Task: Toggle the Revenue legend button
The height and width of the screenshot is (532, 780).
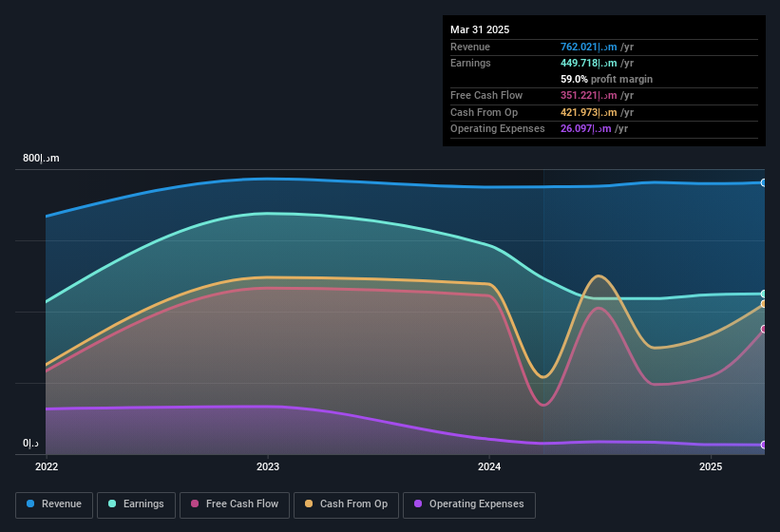Action: (x=54, y=505)
